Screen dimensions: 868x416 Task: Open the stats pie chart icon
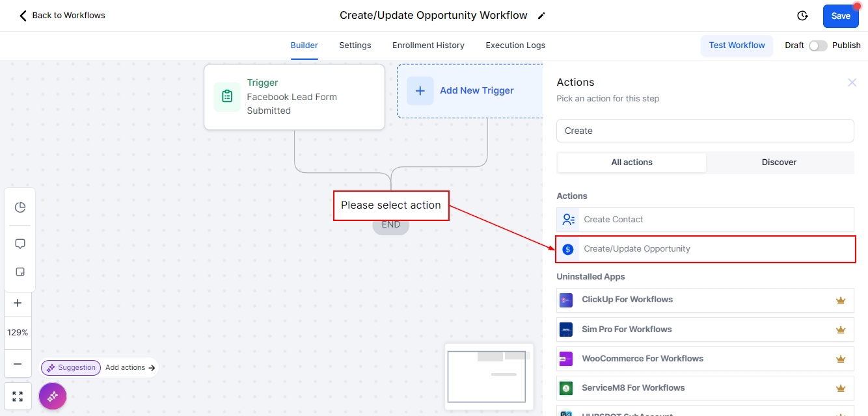pyautogui.click(x=20, y=207)
